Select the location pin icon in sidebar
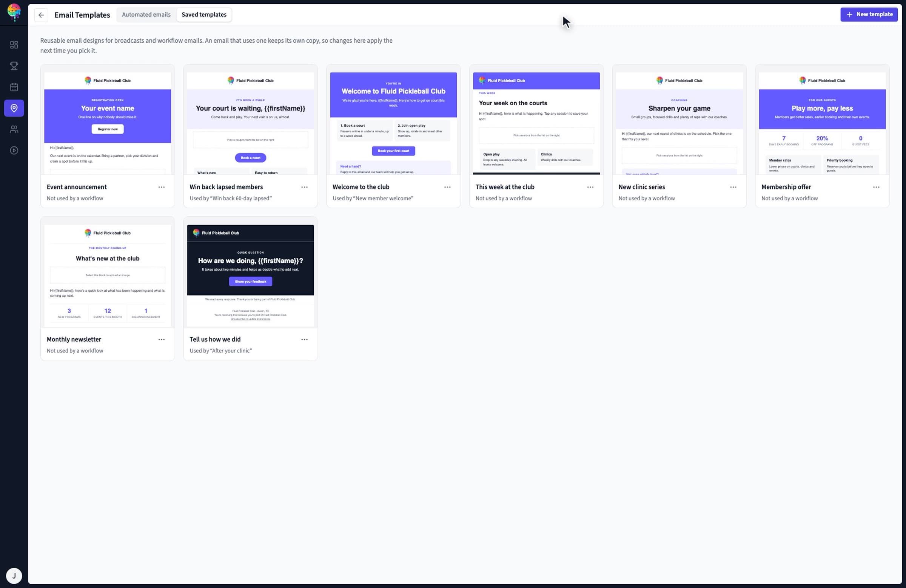 [x=14, y=108]
